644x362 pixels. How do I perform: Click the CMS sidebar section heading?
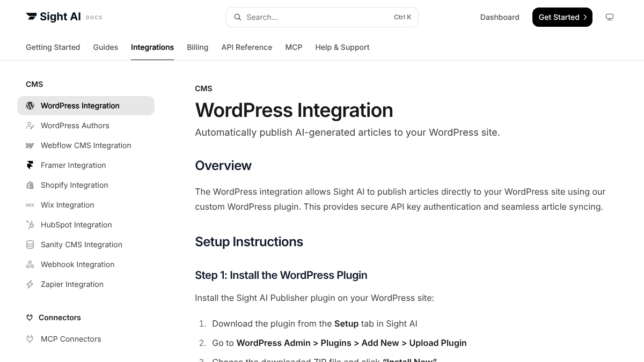pyautogui.click(x=34, y=84)
